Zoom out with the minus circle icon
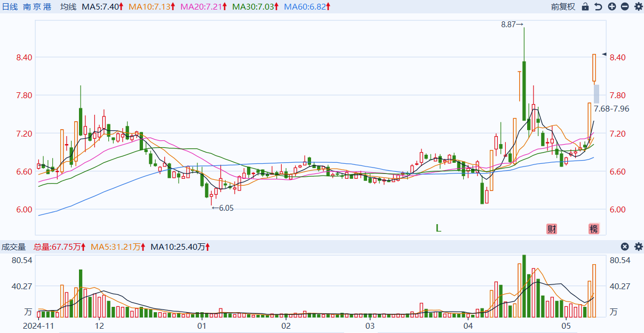Viewport: 644px width, 333px height. pos(625,7)
